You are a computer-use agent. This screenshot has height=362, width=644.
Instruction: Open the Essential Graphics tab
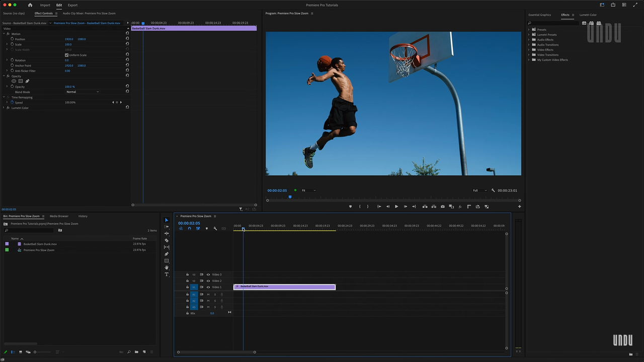click(x=539, y=15)
